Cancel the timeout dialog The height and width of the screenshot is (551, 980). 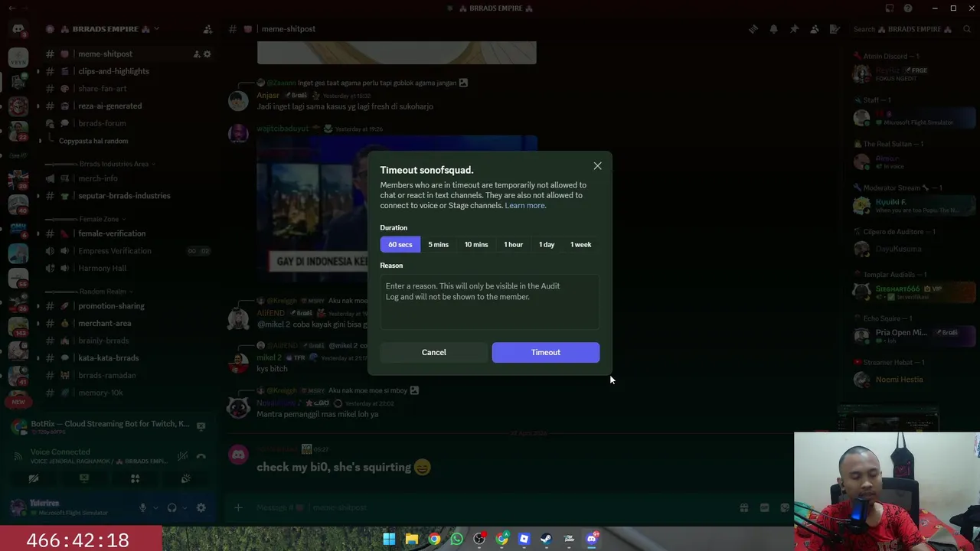433,352
